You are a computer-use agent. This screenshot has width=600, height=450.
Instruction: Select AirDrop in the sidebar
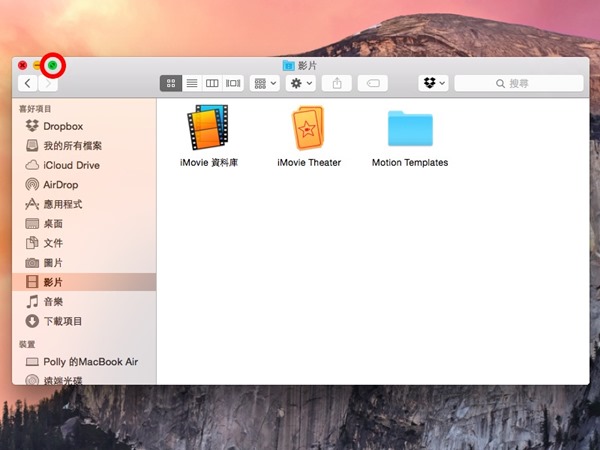pyautogui.click(x=60, y=185)
